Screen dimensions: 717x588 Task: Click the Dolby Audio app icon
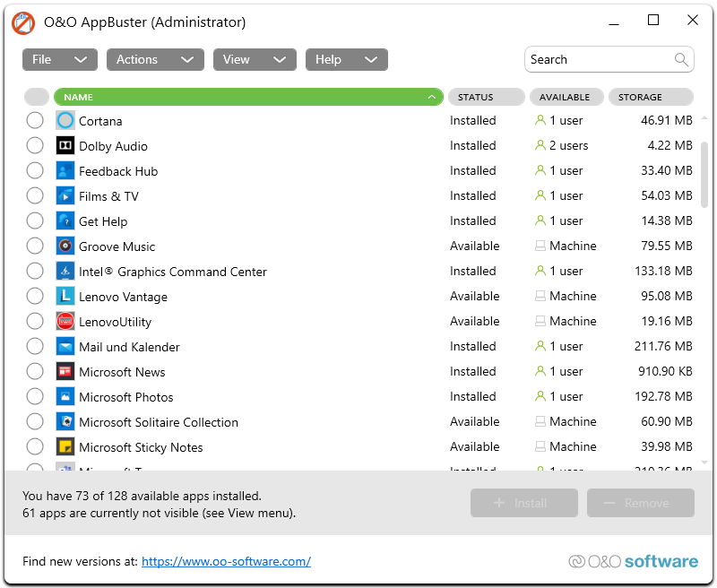(x=65, y=145)
